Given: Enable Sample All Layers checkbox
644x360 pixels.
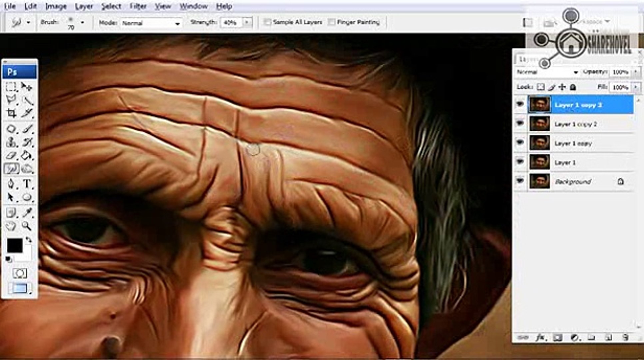Looking at the screenshot, I should 267,22.
